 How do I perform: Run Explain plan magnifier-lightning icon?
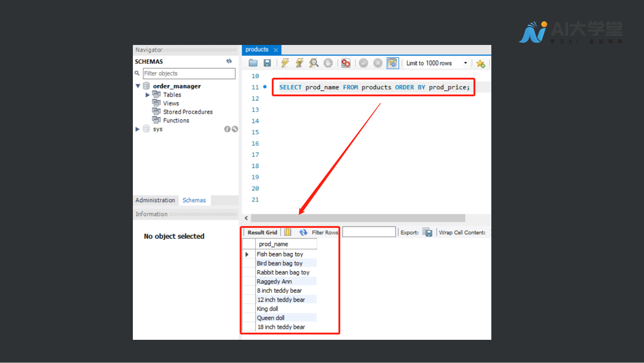tap(314, 63)
